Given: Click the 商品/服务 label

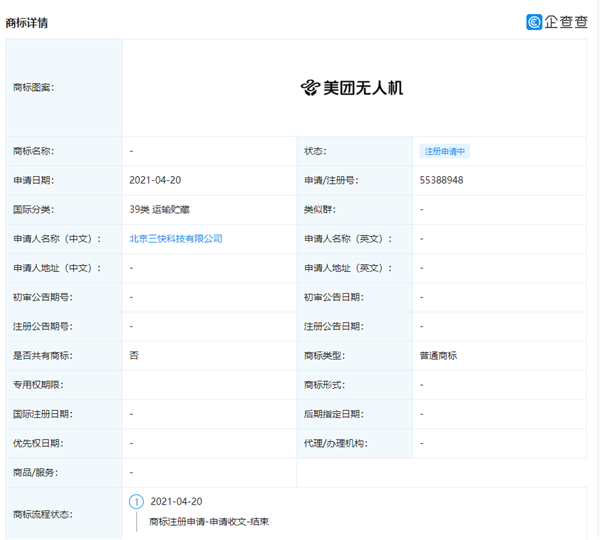Looking at the screenshot, I should pyautogui.click(x=36, y=473).
